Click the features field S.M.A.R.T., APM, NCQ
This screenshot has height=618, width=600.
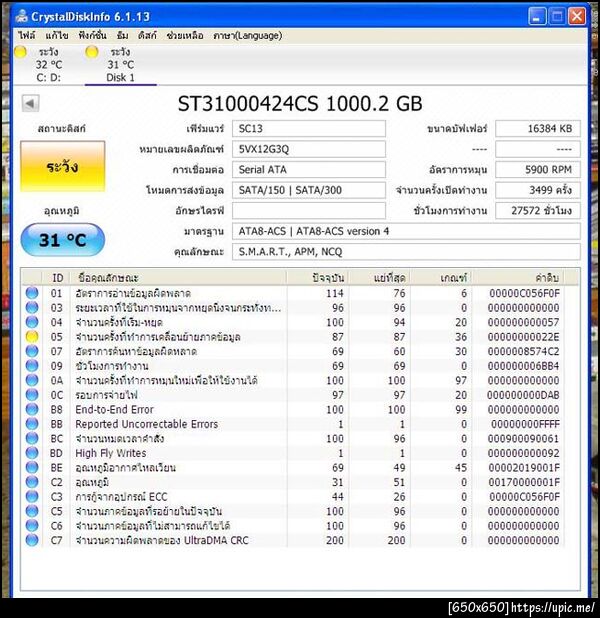(406, 251)
